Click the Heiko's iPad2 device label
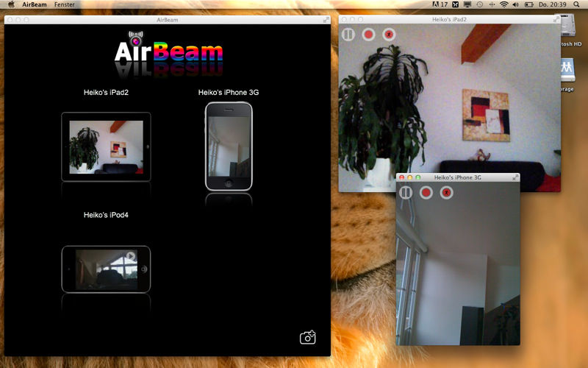Image resolution: width=588 pixels, height=368 pixels. (x=106, y=93)
